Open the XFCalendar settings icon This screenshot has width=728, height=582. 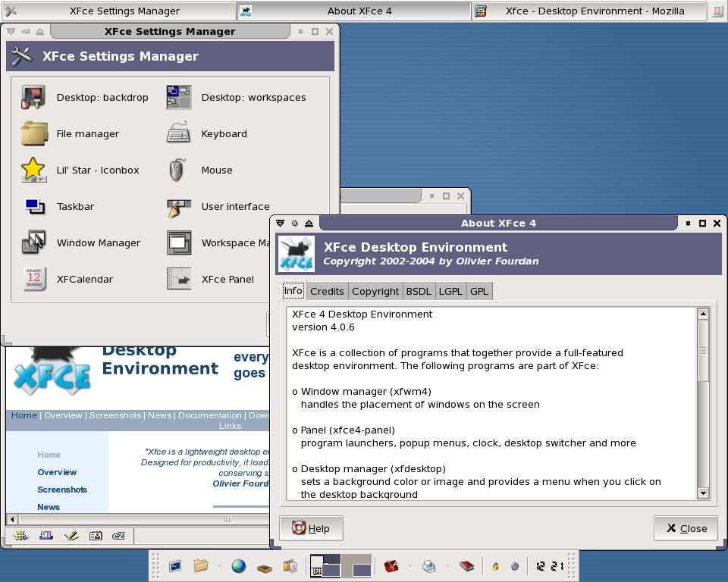[x=34, y=278]
